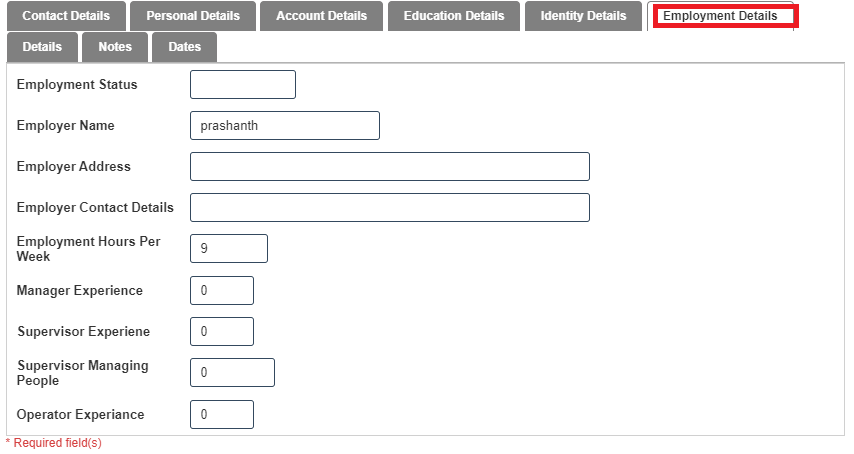Open the Dates sub-tab

tap(184, 47)
